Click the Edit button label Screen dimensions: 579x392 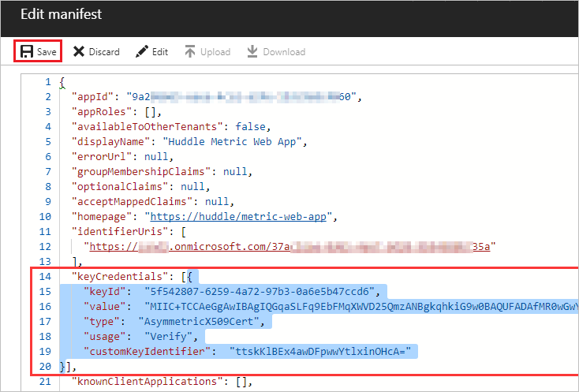tap(160, 52)
